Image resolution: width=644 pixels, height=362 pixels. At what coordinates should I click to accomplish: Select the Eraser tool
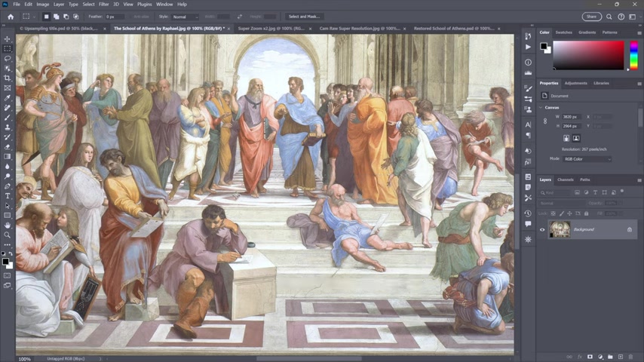[x=8, y=147]
